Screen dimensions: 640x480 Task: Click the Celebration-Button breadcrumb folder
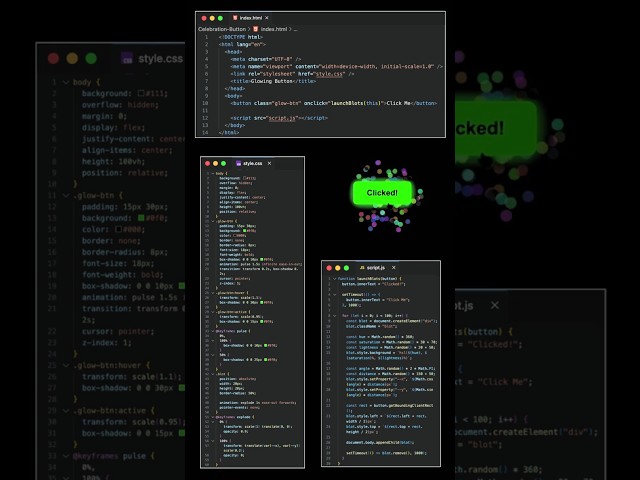(x=222, y=29)
